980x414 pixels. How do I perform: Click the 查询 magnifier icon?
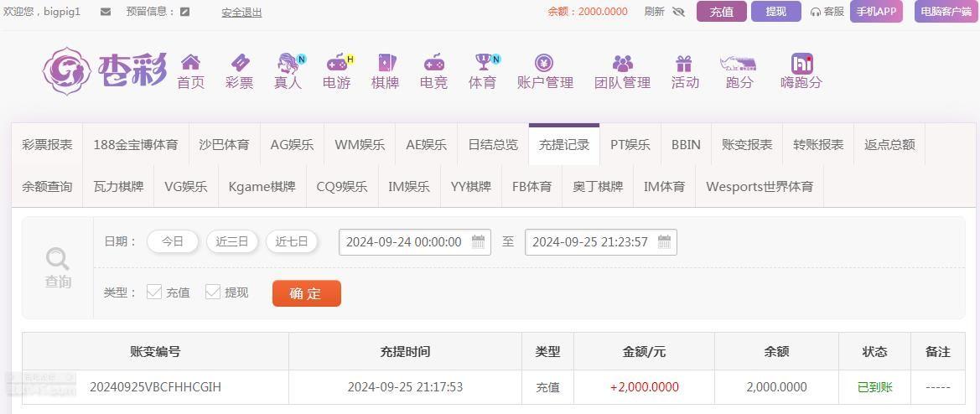(x=58, y=258)
